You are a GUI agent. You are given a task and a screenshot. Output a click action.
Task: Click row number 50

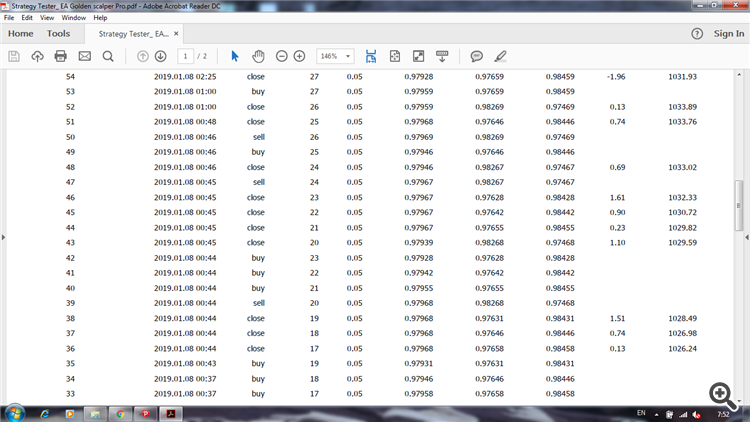click(70, 137)
